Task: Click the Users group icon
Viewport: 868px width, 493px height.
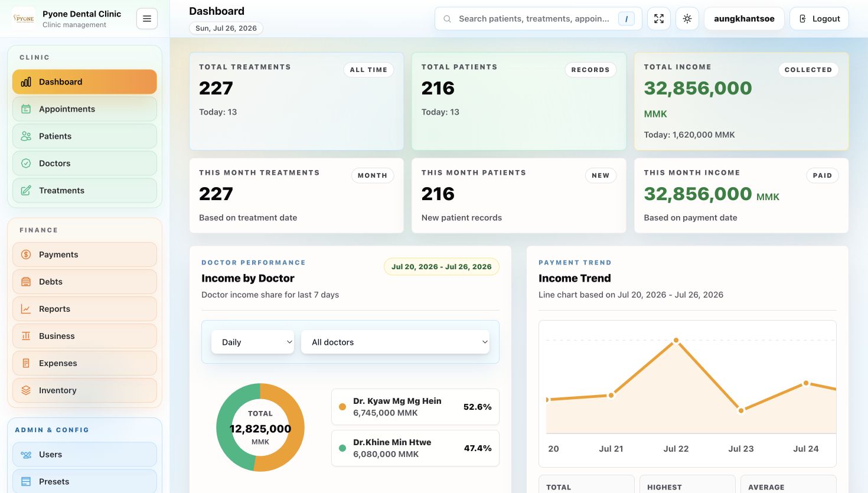Action: click(26, 455)
